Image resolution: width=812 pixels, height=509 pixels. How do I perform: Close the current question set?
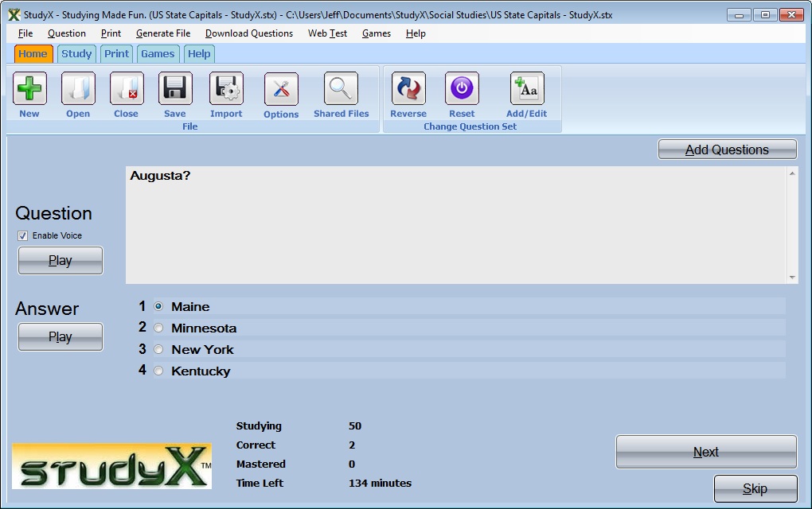[126, 88]
